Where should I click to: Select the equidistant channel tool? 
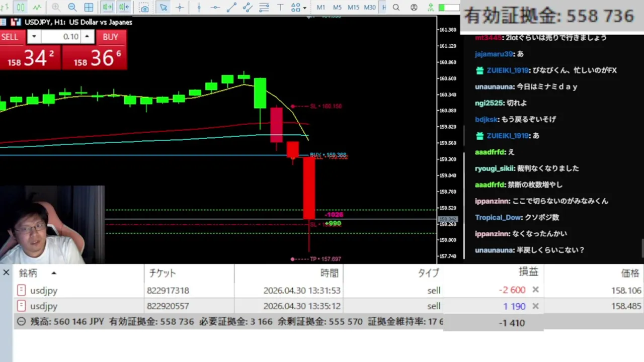click(248, 8)
